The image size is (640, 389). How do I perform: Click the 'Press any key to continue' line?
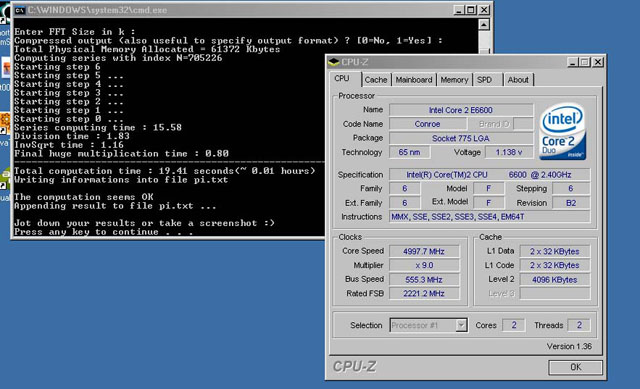click(x=103, y=232)
